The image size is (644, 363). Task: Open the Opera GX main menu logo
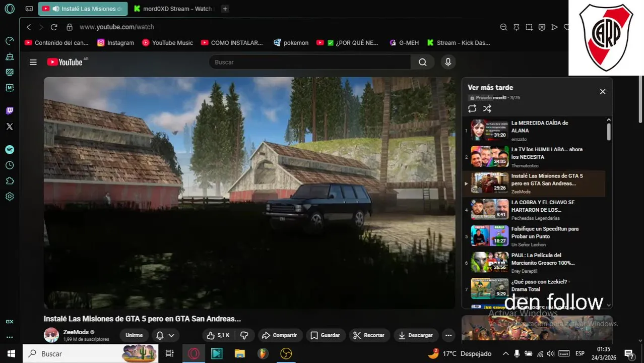(x=10, y=9)
